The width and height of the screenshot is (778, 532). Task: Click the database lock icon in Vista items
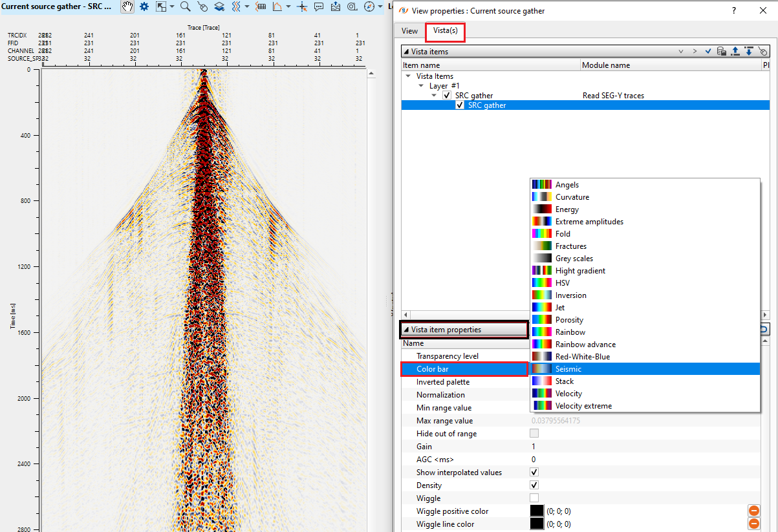click(x=721, y=51)
